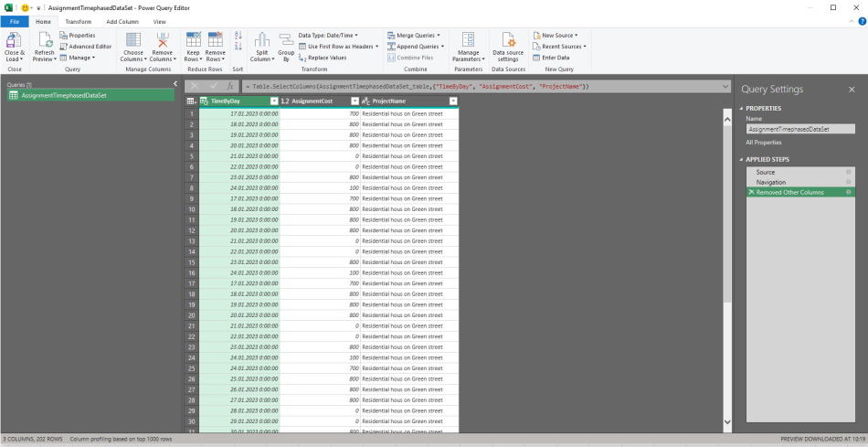Open settings gear for Source step
Screen dimensions: 868x447
848,172
